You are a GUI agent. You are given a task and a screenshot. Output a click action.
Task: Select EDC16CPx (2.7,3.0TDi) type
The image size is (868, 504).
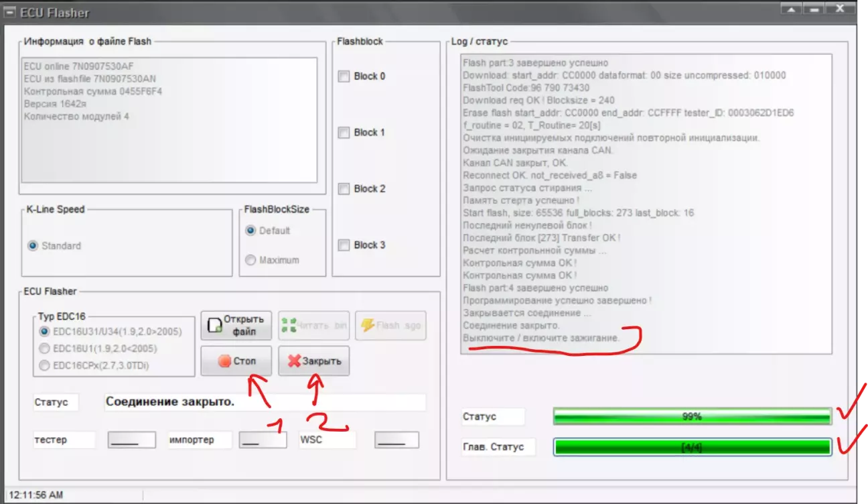pos(45,365)
